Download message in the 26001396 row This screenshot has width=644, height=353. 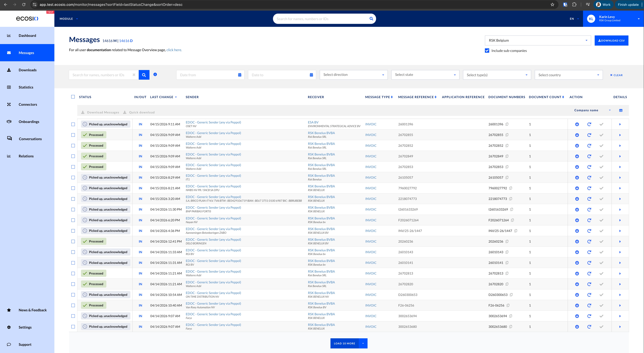(577, 124)
